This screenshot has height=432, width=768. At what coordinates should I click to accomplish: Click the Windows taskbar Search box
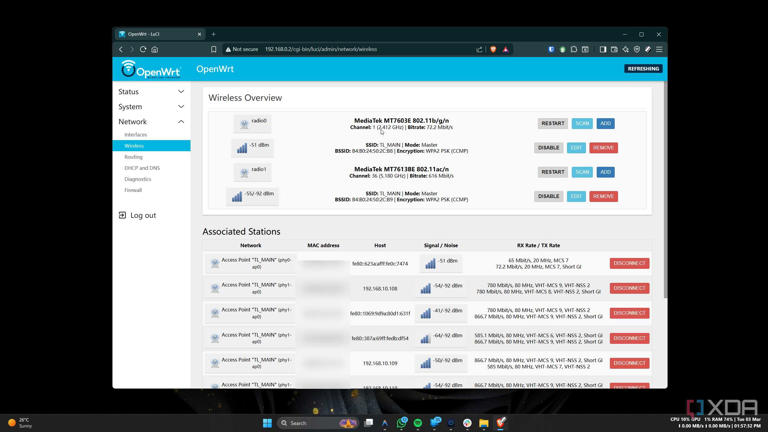point(316,423)
